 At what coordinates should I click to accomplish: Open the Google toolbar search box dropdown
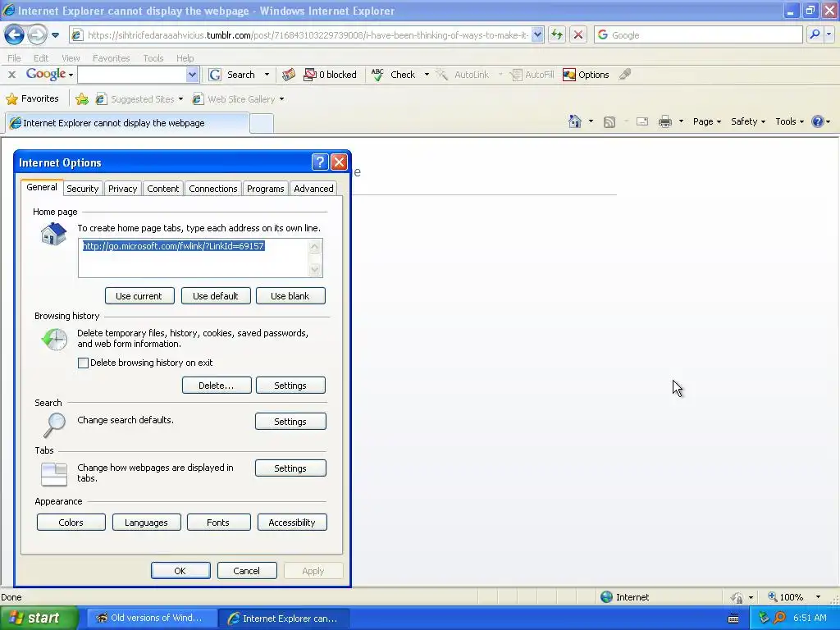point(192,75)
